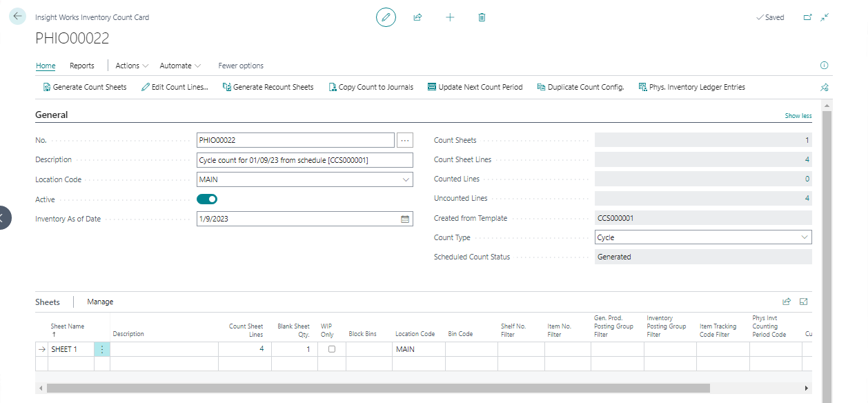Click the pencil edit icon

coord(386,17)
